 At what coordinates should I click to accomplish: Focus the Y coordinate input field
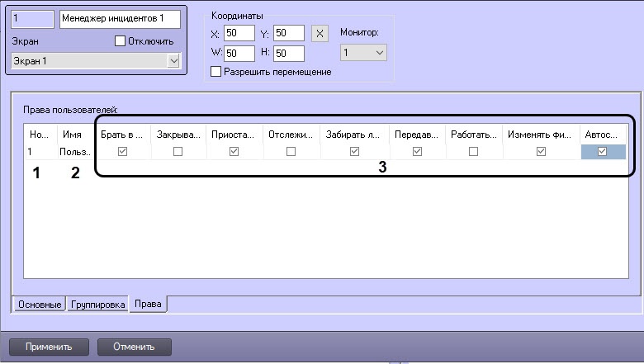click(x=287, y=34)
